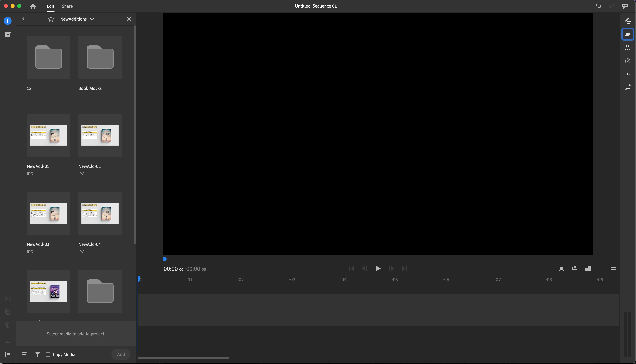Open the Crop and Rotate panel
This screenshot has height=364, width=636.
(627, 87)
